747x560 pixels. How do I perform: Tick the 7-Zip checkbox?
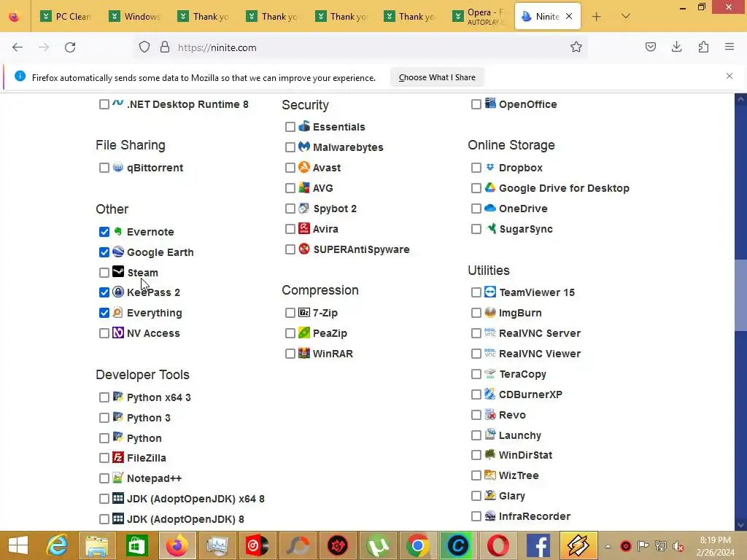290,313
